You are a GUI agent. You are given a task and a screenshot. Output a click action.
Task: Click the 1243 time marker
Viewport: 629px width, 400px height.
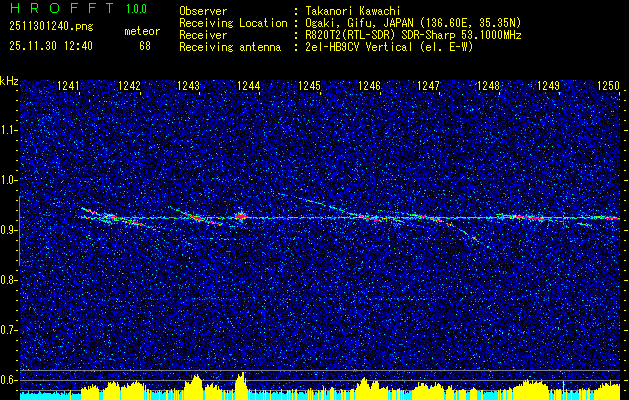pyautogui.click(x=189, y=85)
